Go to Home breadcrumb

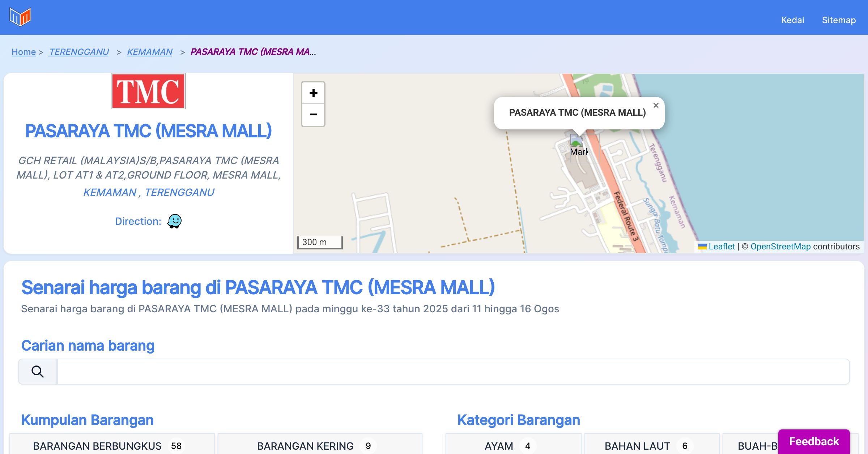point(24,52)
